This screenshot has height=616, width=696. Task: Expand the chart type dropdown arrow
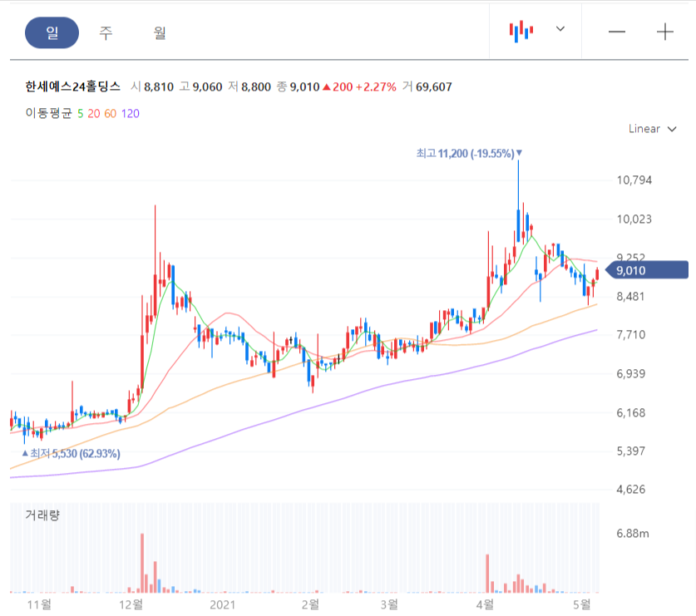point(560,29)
